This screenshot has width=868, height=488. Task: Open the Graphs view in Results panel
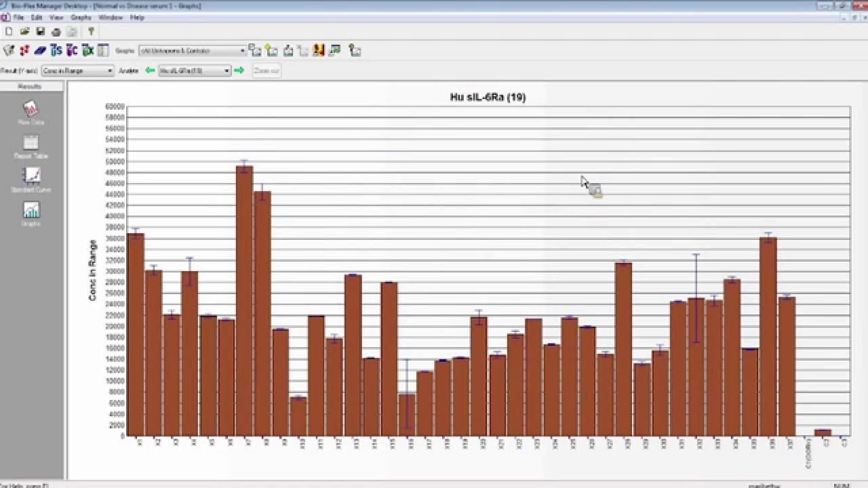[x=31, y=213]
